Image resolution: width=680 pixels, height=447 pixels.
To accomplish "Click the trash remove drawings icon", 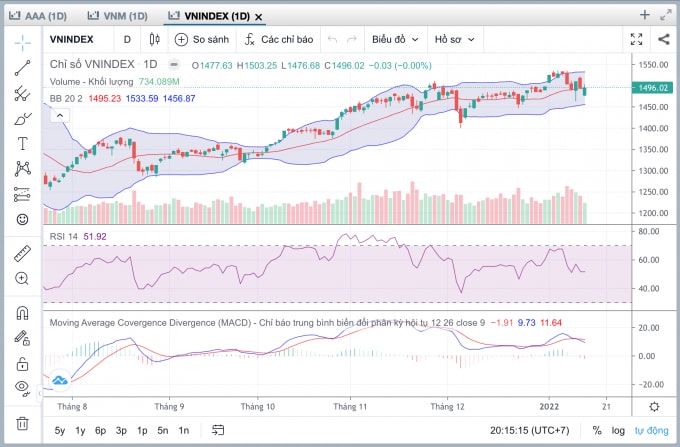I will click(23, 423).
